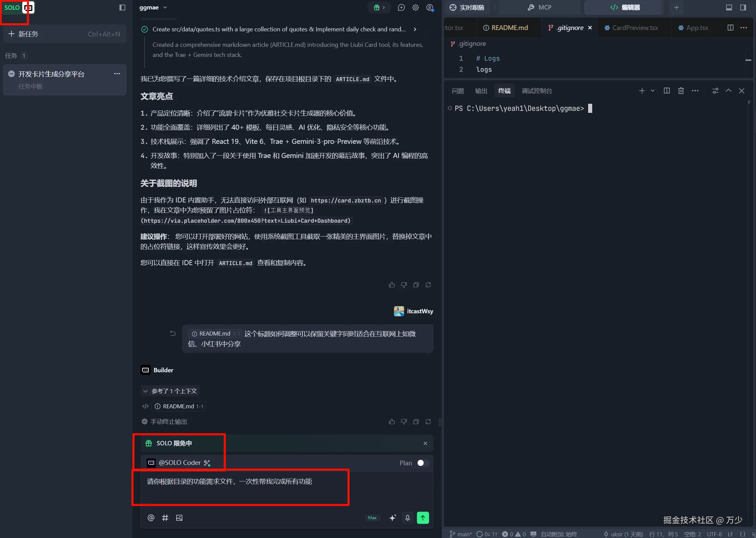This screenshot has height=538, width=756.
Task: Switch to the MCP tab
Action: (539, 7)
